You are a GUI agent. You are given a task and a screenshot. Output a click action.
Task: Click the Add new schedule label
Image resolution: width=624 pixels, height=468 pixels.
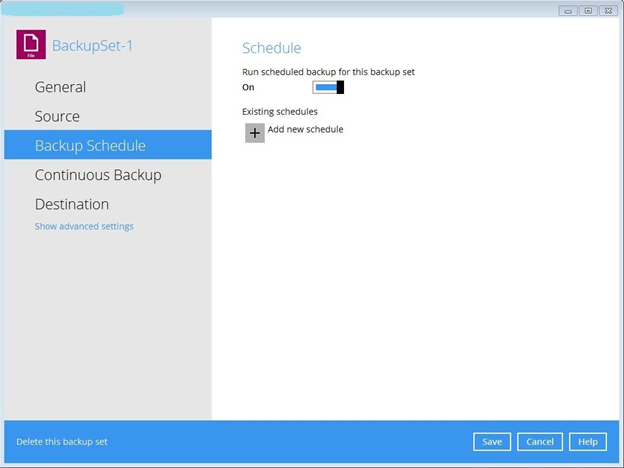[305, 129]
